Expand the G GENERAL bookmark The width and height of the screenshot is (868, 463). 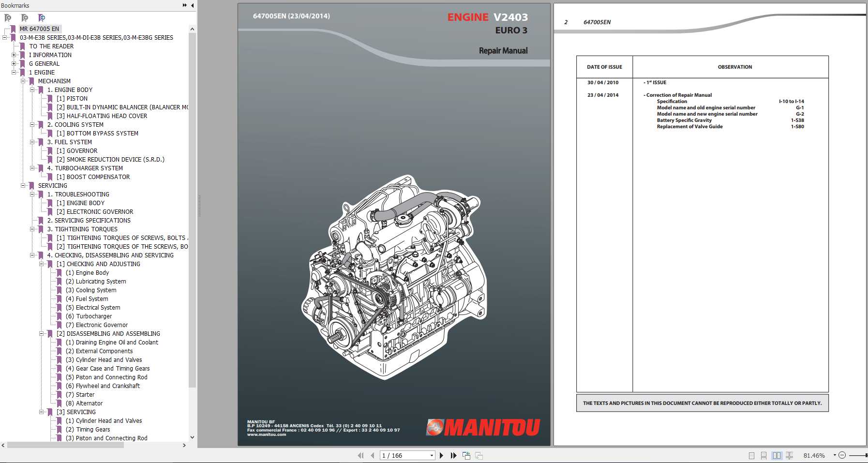coord(14,63)
